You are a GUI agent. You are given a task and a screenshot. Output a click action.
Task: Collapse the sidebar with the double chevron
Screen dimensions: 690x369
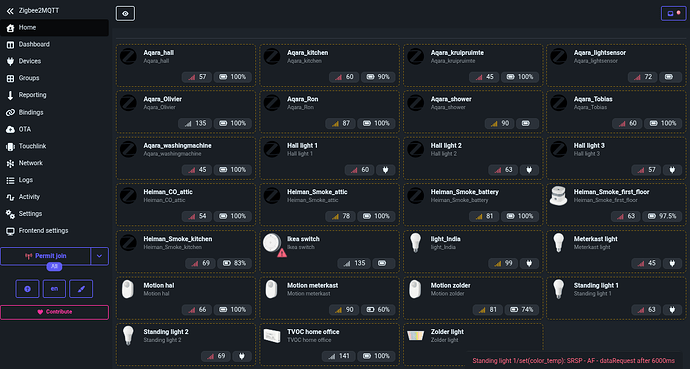tap(10, 11)
